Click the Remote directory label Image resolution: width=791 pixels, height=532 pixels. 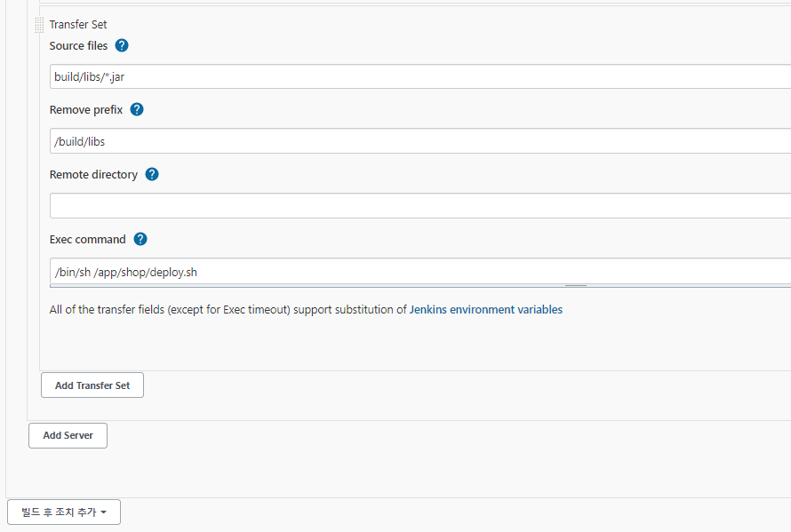94,174
